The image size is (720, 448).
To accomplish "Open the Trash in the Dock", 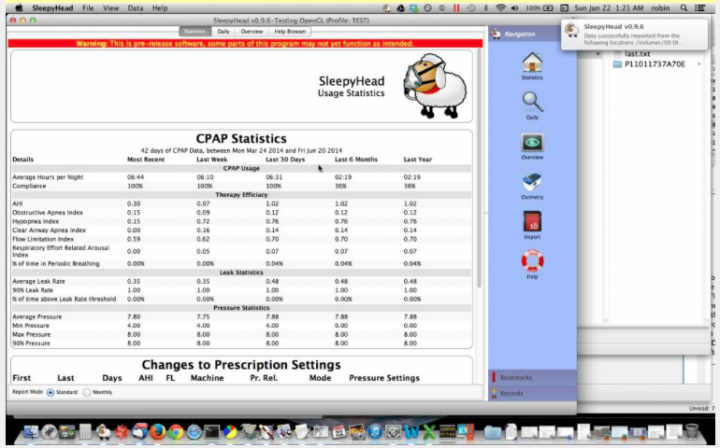I will click(692, 432).
